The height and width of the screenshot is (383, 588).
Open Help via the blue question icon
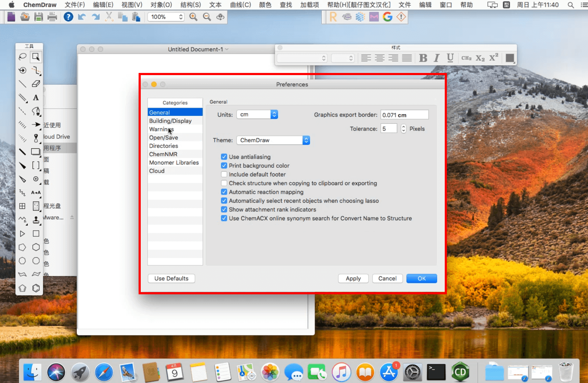tap(68, 17)
